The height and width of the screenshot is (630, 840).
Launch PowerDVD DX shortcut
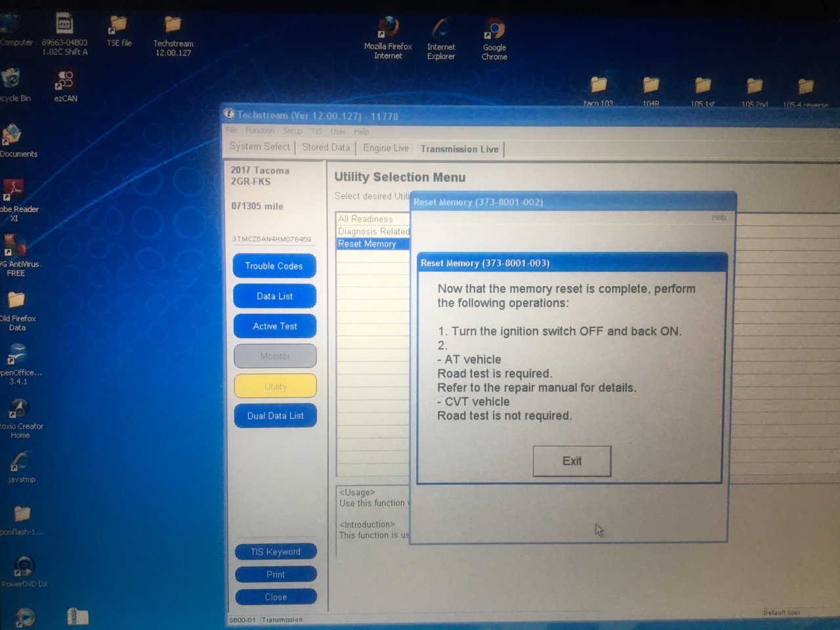point(24,571)
